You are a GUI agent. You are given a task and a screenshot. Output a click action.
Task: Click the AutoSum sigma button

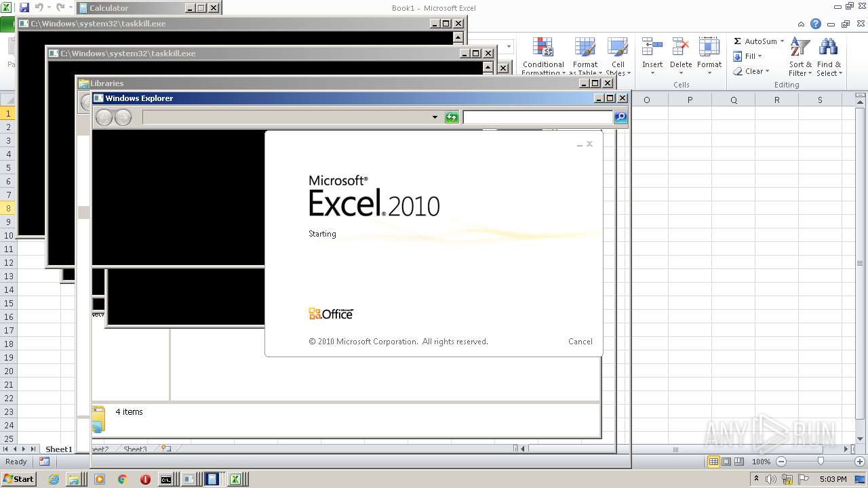tap(738, 41)
